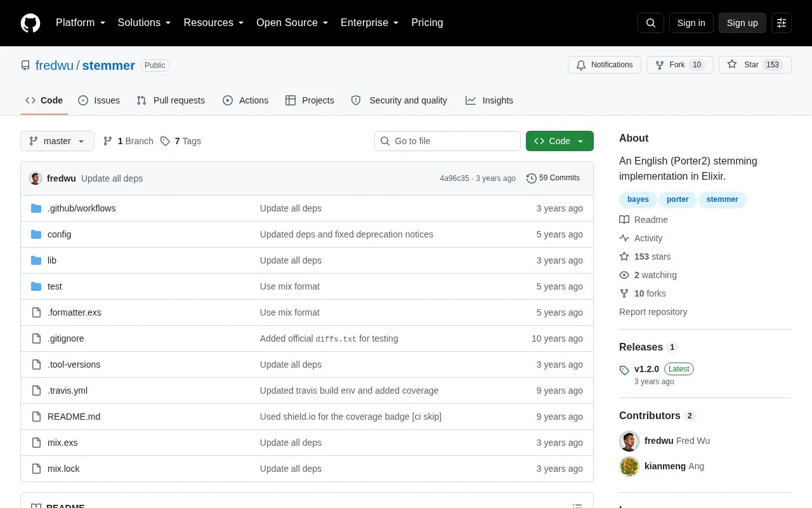Click the Sign in button
Screen dimensions: 812x508
691,23
